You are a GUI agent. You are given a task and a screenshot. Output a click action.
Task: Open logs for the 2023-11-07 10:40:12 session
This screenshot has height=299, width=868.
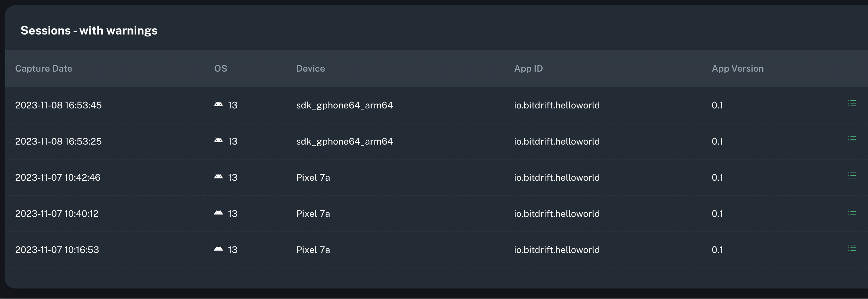tap(853, 211)
